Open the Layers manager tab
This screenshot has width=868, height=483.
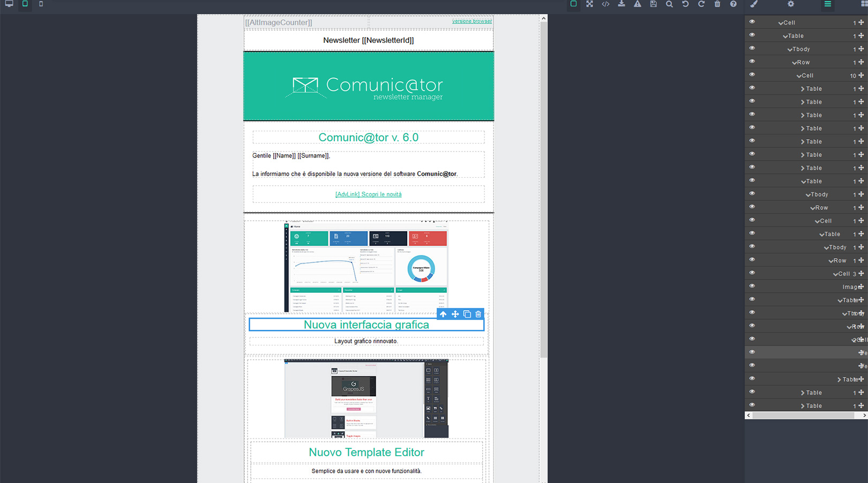[828, 4]
